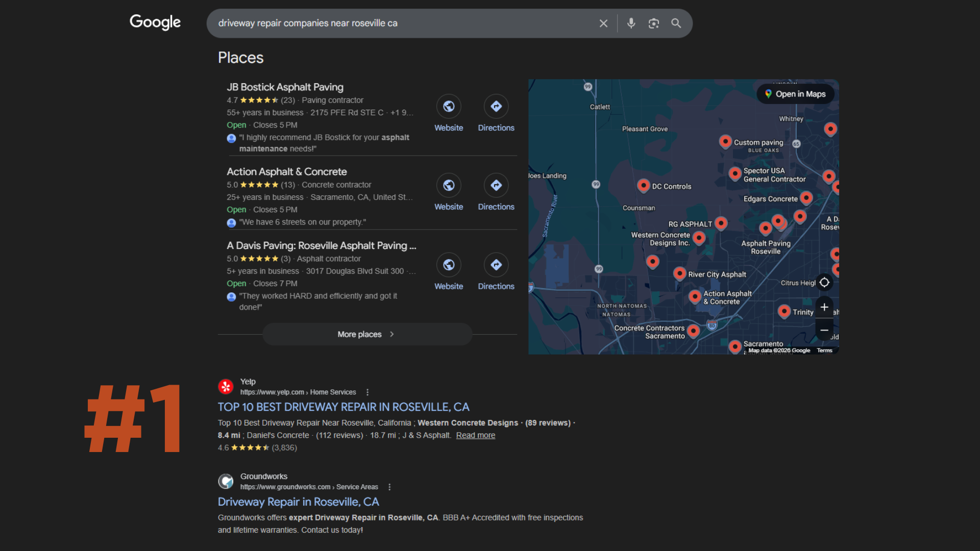Screen dimensions: 980x551
Task: Open options menu for Groundworks result
Action: point(389,487)
